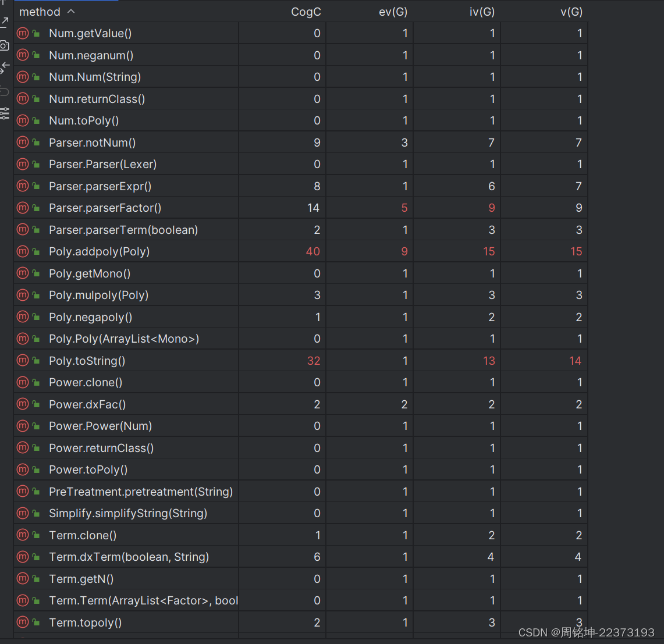Click ev(G) value 2 for Power.dxFac
The image size is (664, 644).
coord(404,404)
